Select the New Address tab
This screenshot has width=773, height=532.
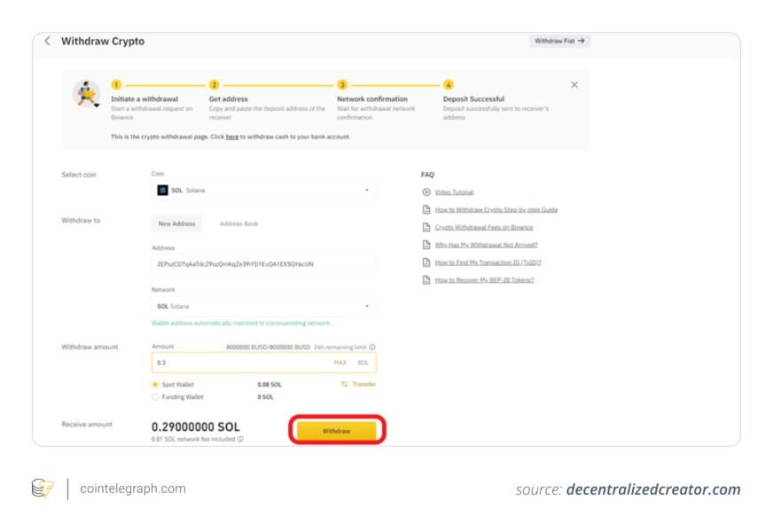(x=176, y=223)
